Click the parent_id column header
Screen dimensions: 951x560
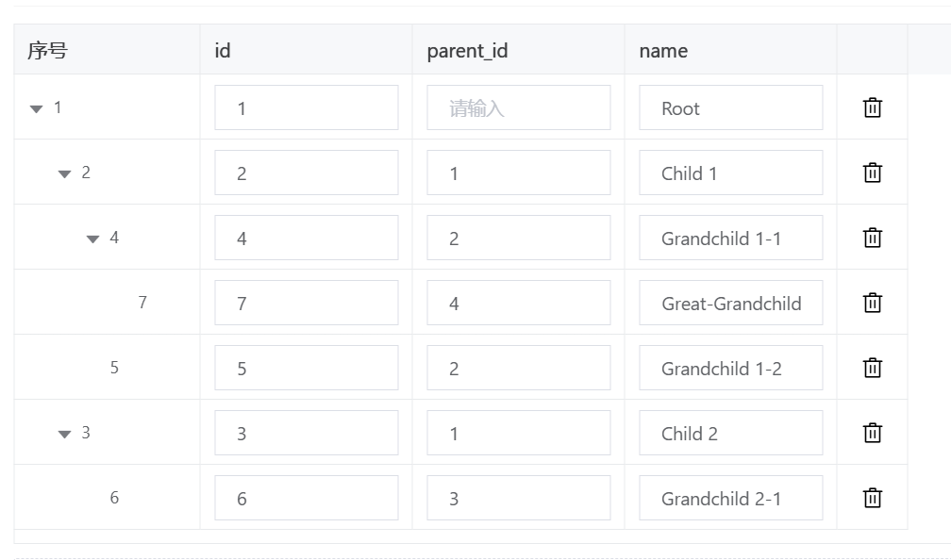point(468,51)
